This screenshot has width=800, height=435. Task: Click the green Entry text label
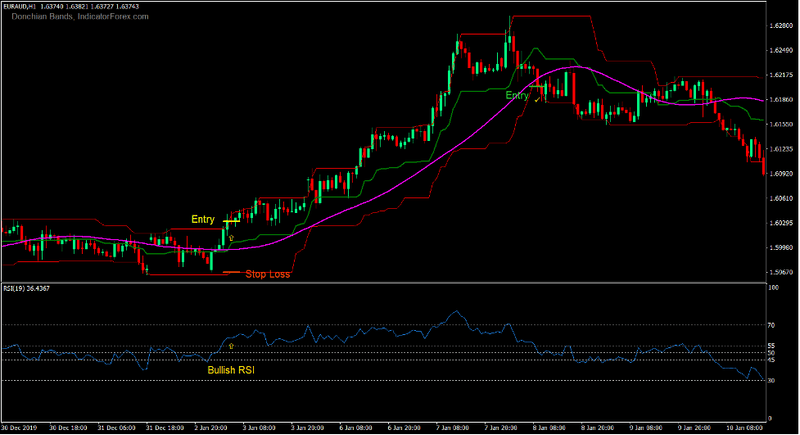click(516, 96)
